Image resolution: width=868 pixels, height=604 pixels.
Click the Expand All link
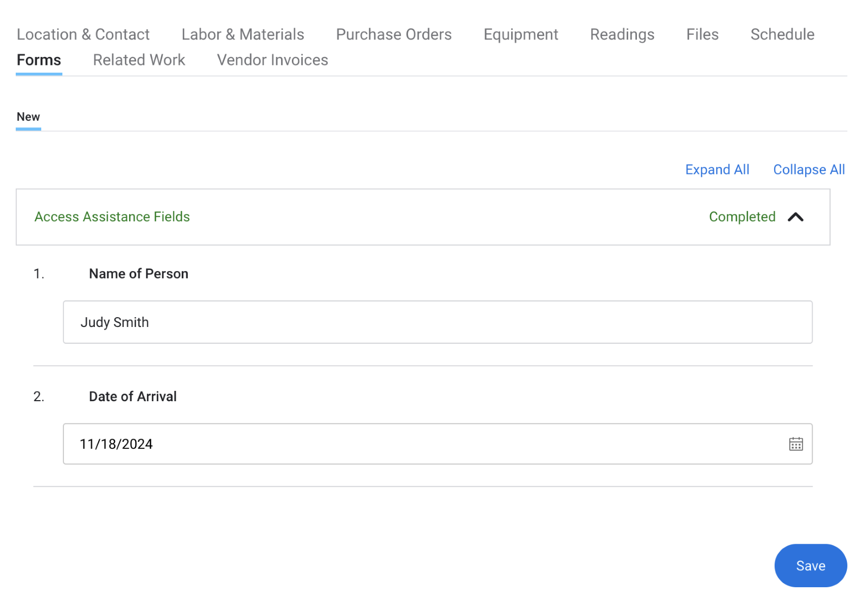pos(717,170)
